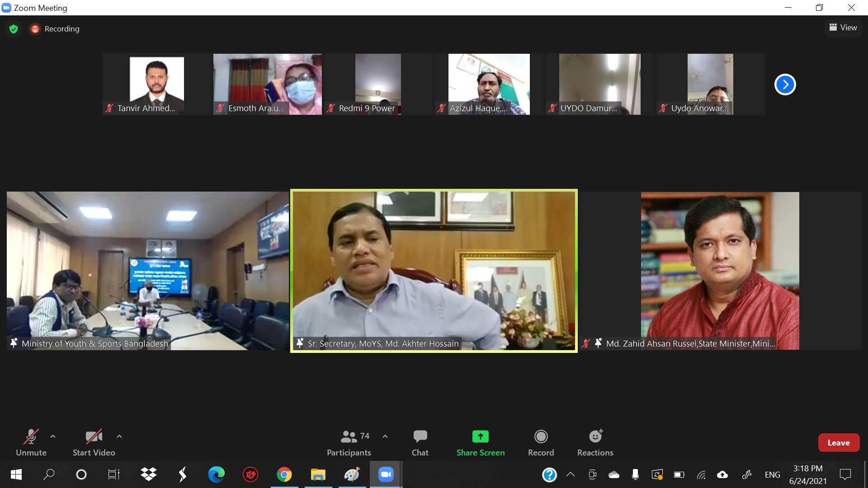The image size is (868, 488).
Task: Expand video options arrow beside Start Video
Action: tap(119, 436)
